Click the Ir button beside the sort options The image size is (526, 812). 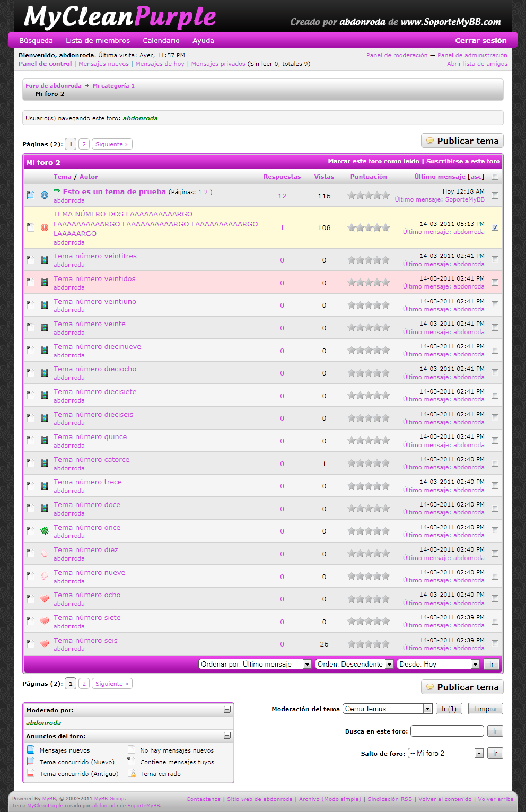coord(492,664)
